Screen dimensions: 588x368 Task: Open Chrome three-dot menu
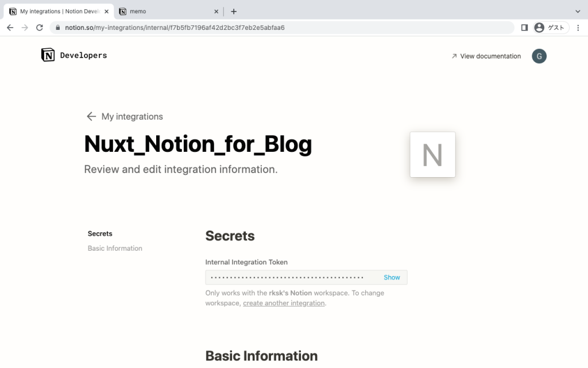tap(578, 28)
